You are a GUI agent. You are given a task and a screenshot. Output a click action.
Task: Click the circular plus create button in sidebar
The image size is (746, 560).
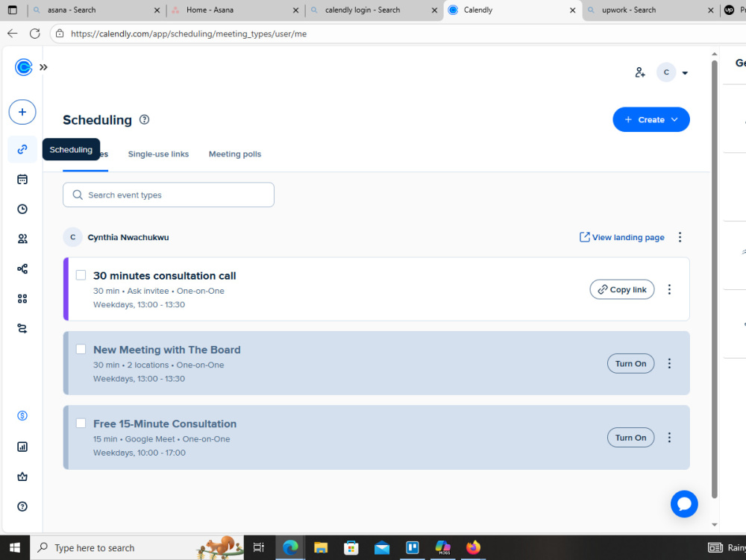pyautogui.click(x=22, y=112)
